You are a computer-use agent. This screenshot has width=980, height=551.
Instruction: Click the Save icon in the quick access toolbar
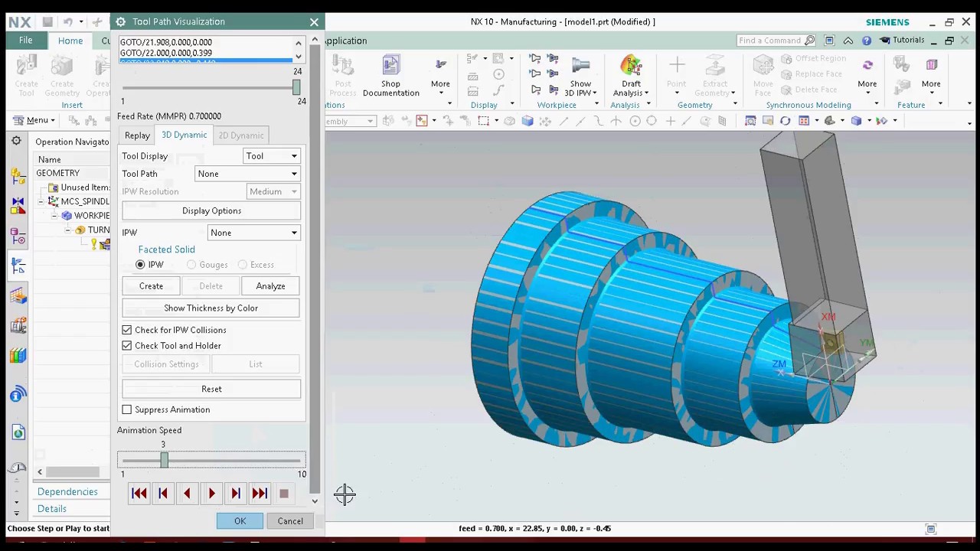coord(47,21)
